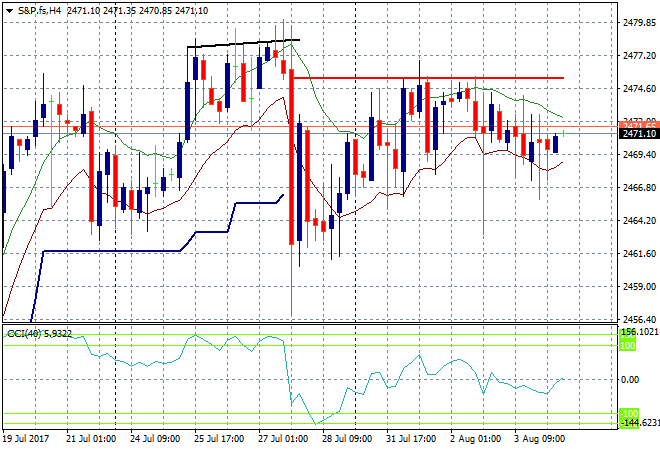
Task: Click the 2479.85 price axis label
Action: tap(638, 23)
